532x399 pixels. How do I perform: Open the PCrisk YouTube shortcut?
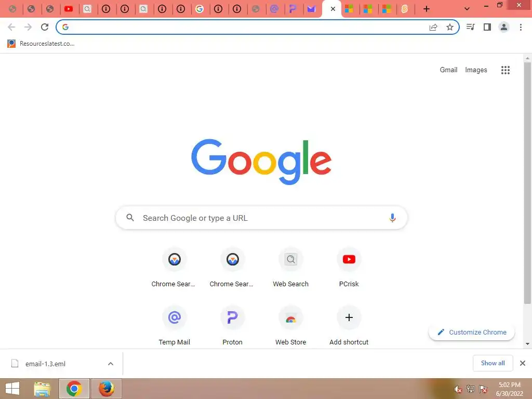click(x=349, y=268)
